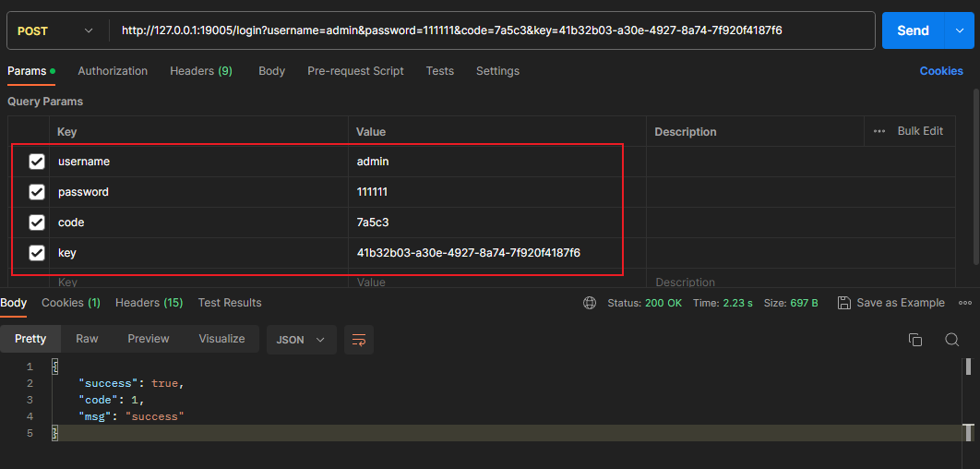Open the Cookies link at the right

[940, 71]
